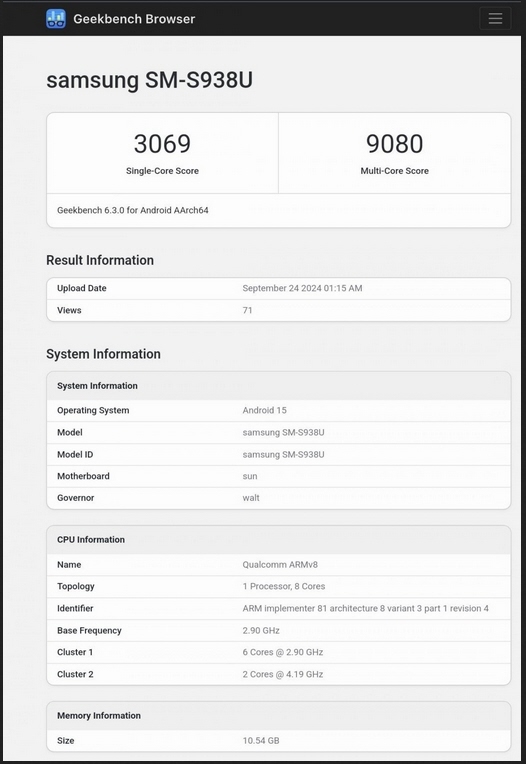Select the motherboard value sun
The image size is (526, 764).
250,477
